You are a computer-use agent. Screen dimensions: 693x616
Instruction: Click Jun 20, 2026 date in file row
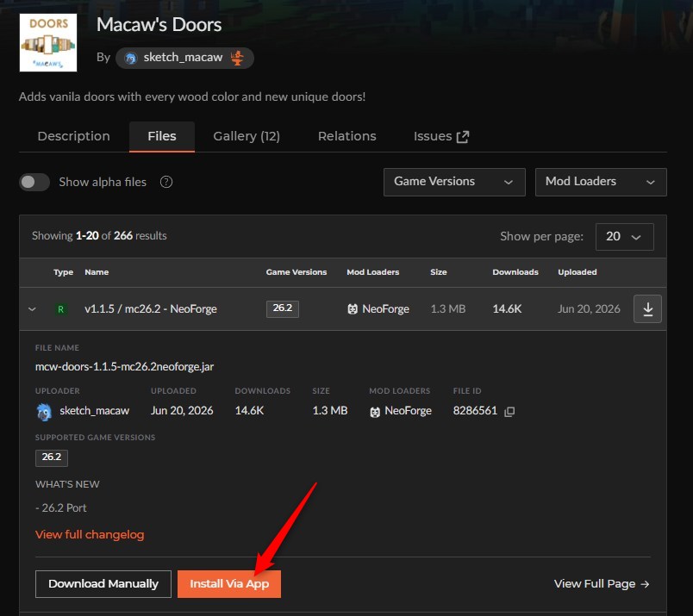tap(589, 309)
